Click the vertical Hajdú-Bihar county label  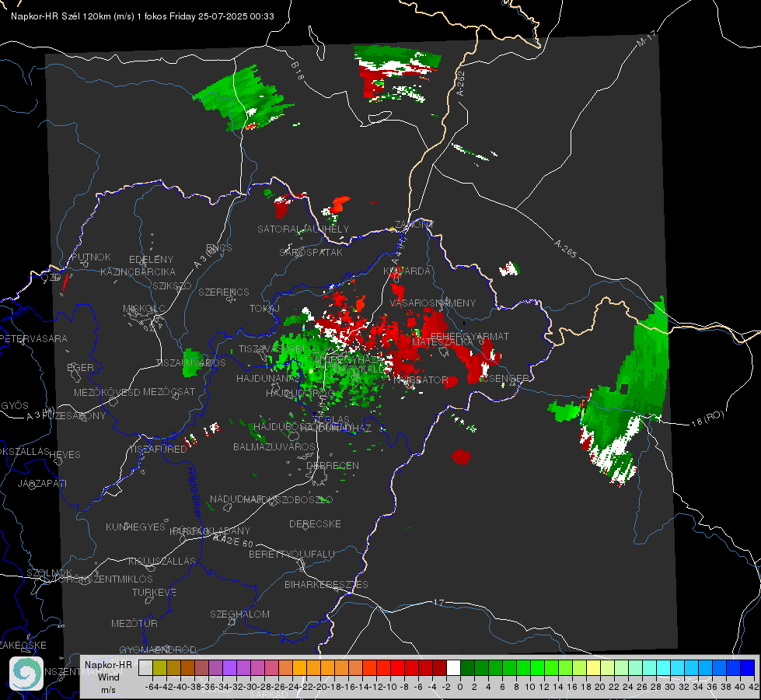pos(194,492)
